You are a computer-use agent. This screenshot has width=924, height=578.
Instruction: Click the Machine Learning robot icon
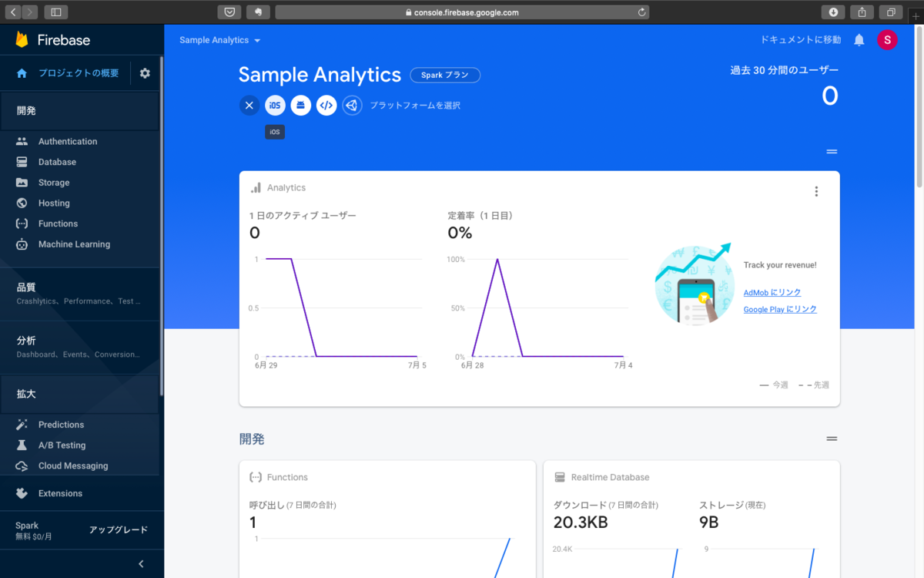tap(22, 244)
